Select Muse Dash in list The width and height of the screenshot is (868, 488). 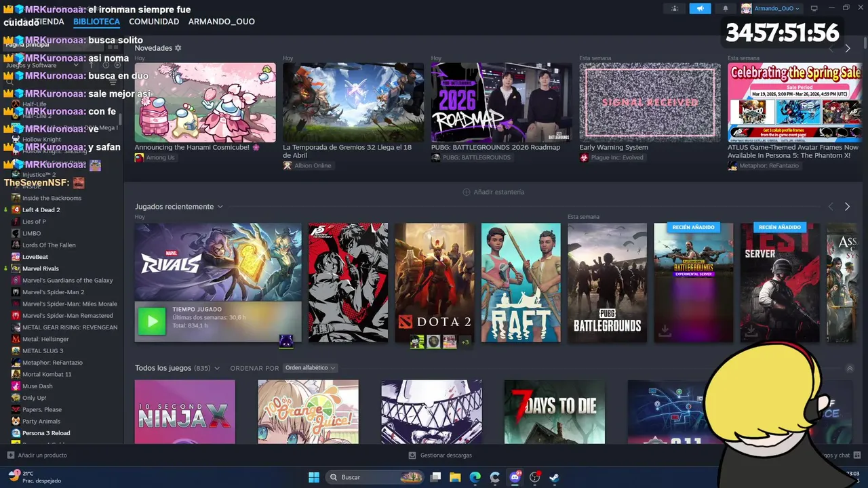[x=37, y=386]
